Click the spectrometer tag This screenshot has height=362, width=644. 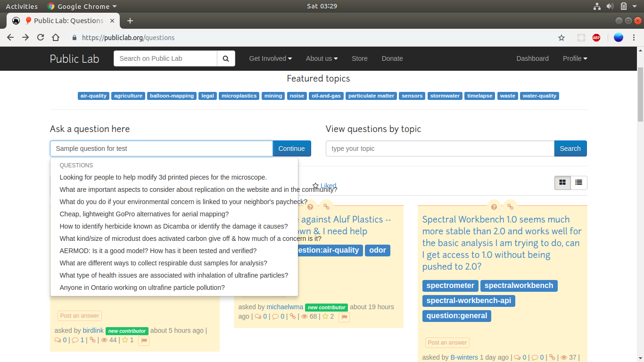(x=450, y=286)
